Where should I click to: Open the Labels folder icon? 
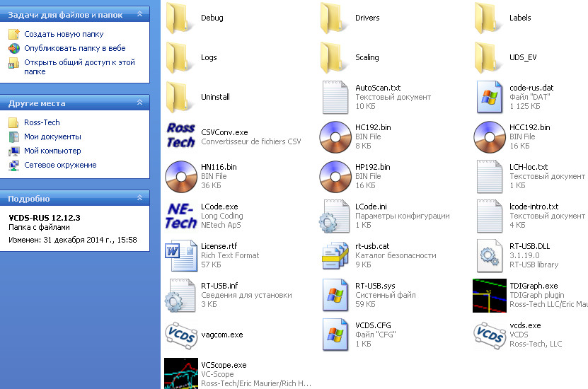point(488,18)
